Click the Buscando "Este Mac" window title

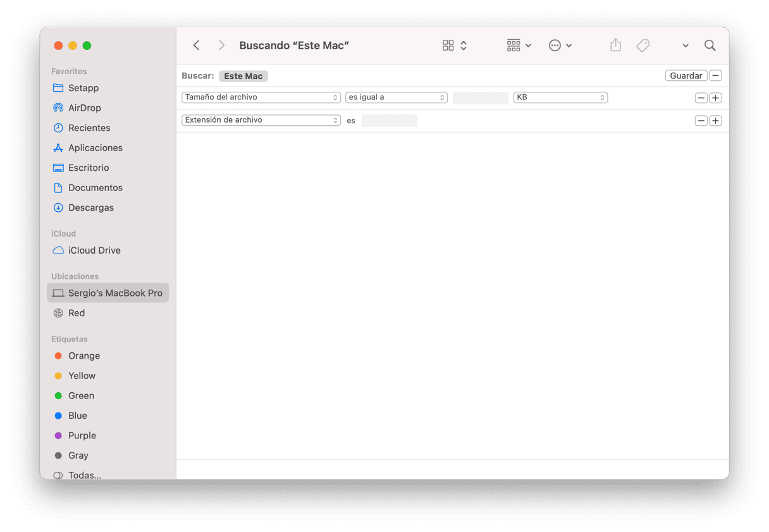coord(294,46)
